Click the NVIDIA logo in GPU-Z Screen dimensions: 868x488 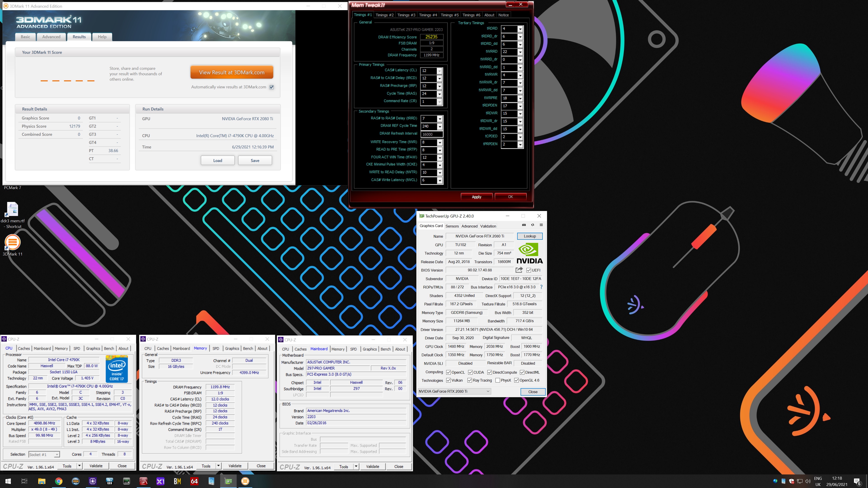[529, 253]
